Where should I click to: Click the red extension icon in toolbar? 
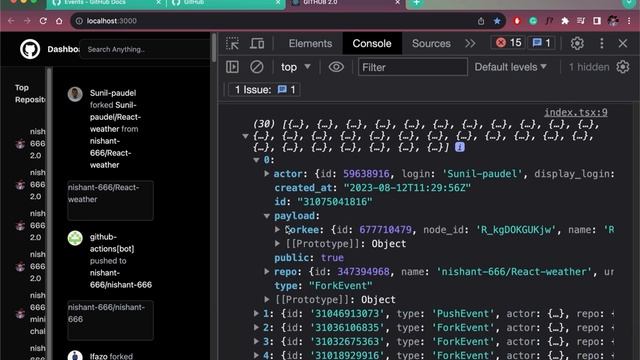(517, 21)
